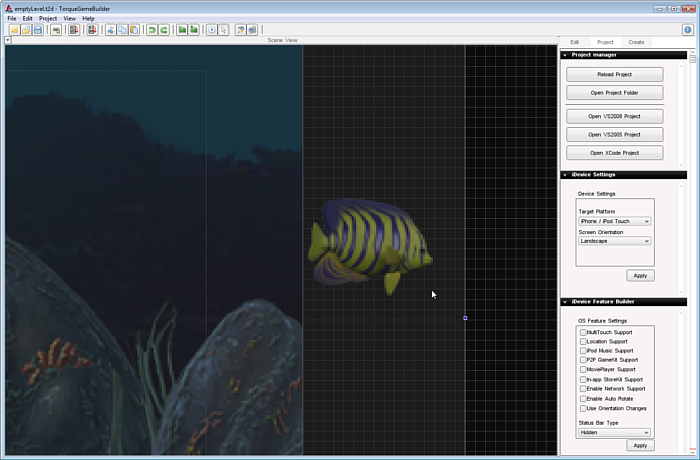
Task: Click the last toolbar icon with window layout
Action: click(x=252, y=30)
